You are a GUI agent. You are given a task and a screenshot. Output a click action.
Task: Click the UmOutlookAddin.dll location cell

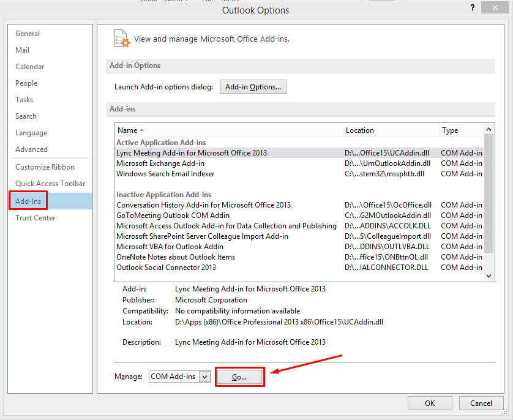(x=388, y=163)
